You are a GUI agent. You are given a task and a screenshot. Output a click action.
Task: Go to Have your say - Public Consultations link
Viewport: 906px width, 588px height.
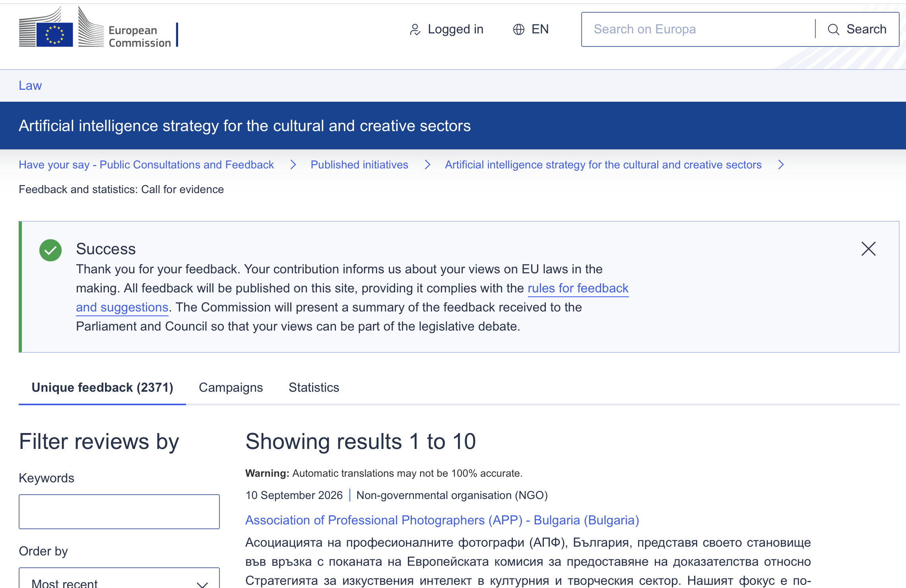[x=146, y=164]
